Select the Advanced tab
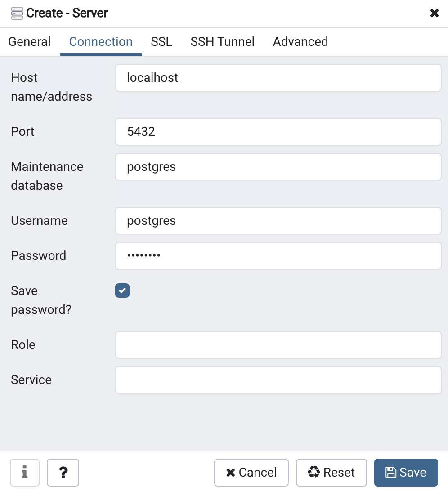 300,41
